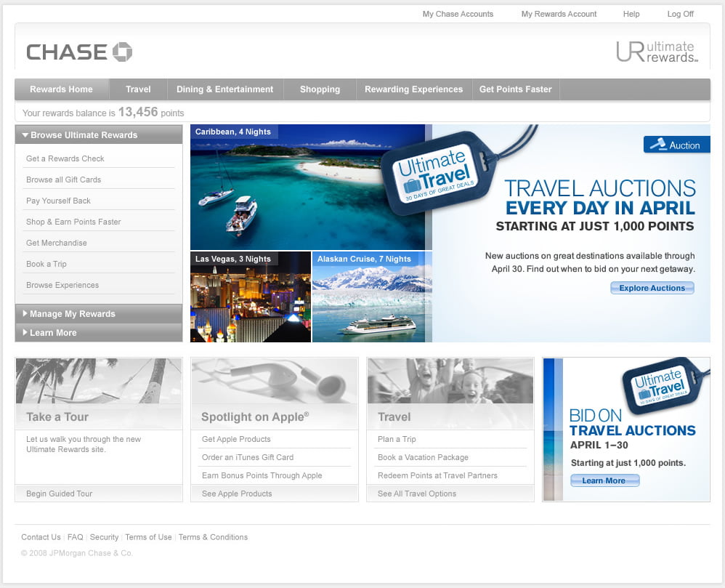Image resolution: width=725 pixels, height=588 pixels.
Task: Open the Shopping tab
Action: (x=320, y=89)
